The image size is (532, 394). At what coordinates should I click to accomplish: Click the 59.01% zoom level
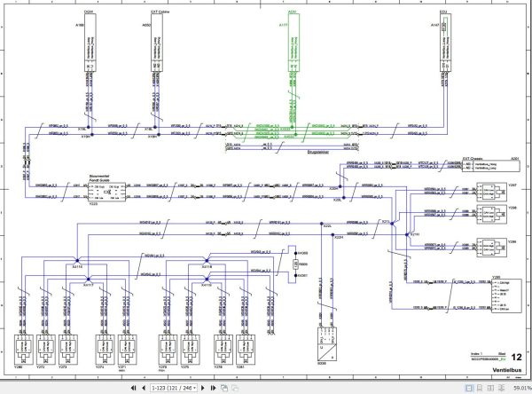(x=522, y=388)
